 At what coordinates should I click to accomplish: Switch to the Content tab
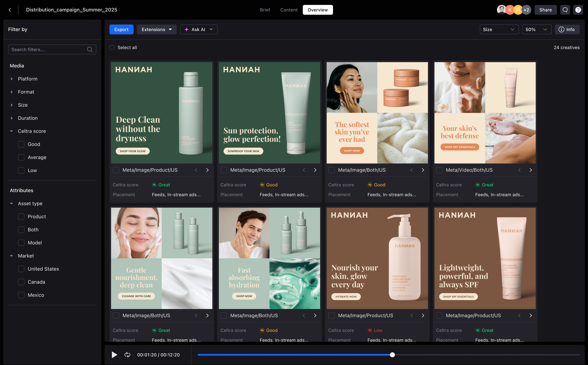(x=289, y=10)
